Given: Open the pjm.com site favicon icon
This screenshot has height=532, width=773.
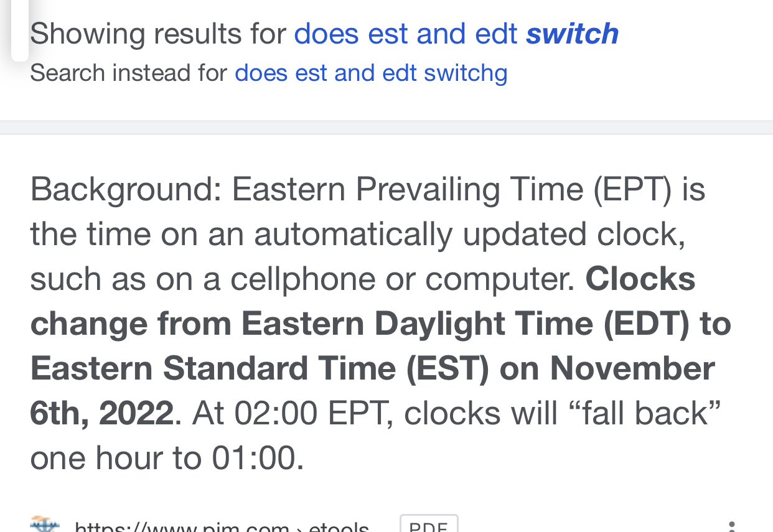Looking at the screenshot, I should click(45, 525).
